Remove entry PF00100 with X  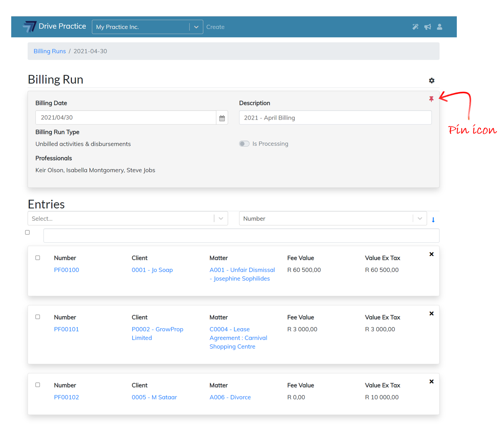coord(432,254)
